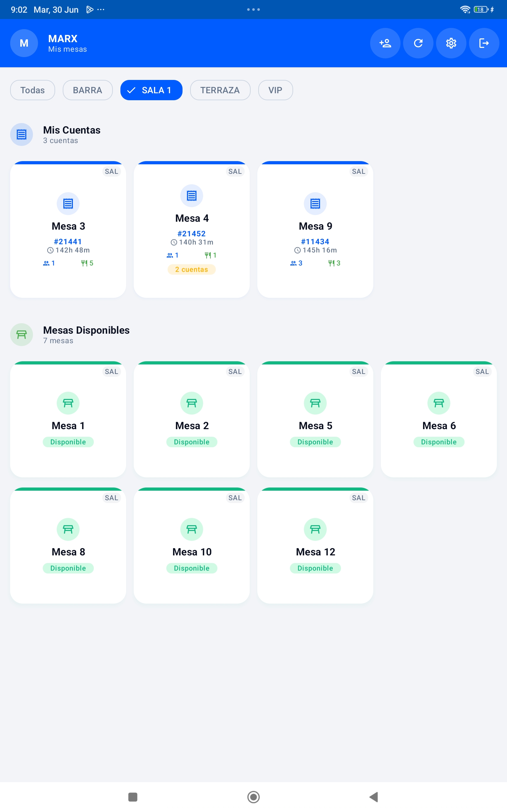
Task: Switch to the BARRA area filter
Action: point(87,90)
